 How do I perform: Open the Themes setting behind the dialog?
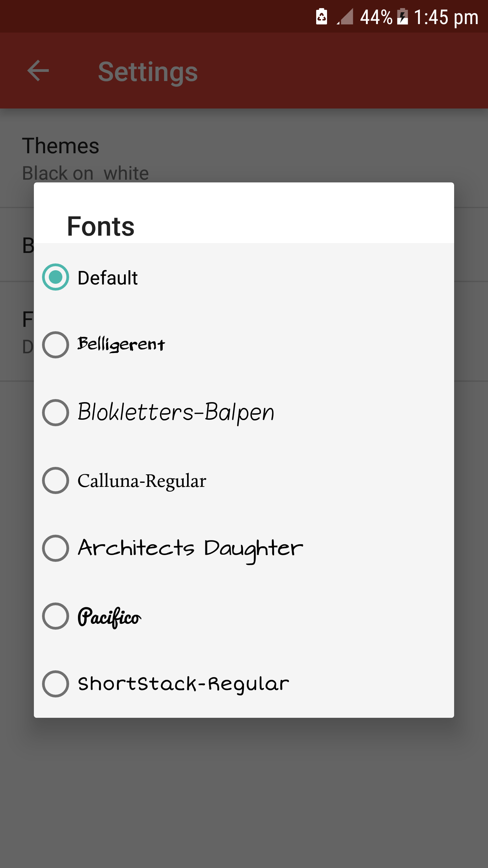click(61, 146)
